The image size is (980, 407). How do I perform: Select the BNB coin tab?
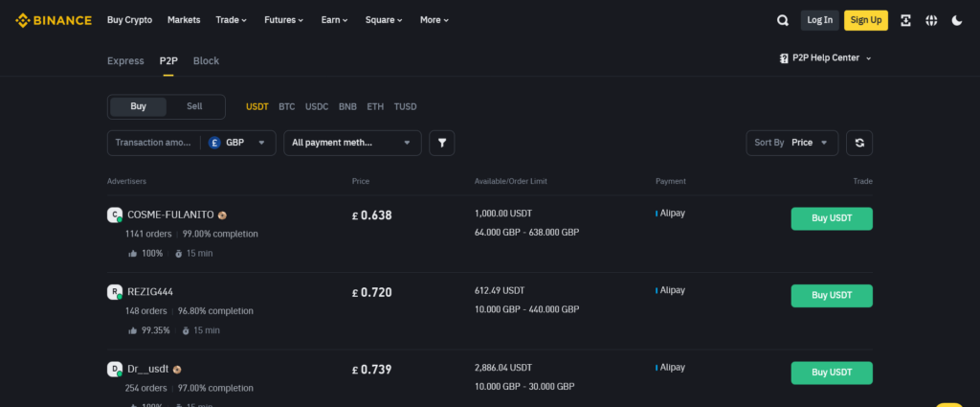pos(347,107)
